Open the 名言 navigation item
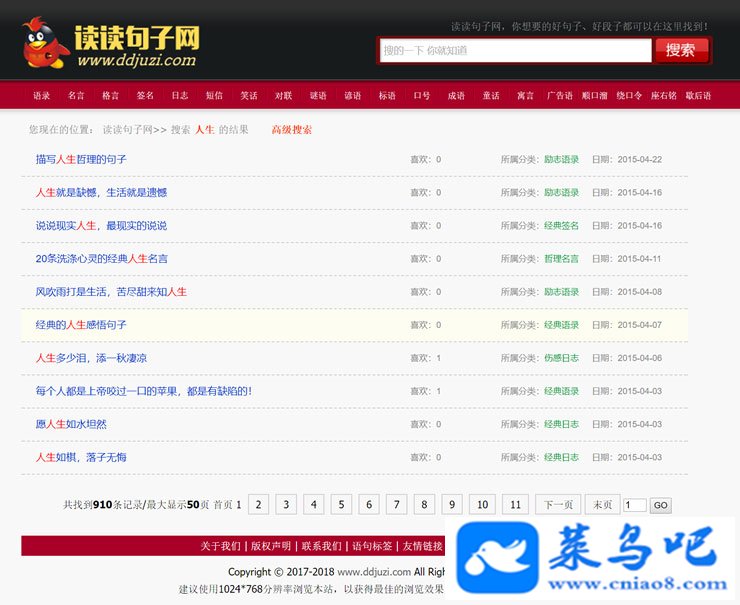 pyautogui.click(x=76, y=95)
